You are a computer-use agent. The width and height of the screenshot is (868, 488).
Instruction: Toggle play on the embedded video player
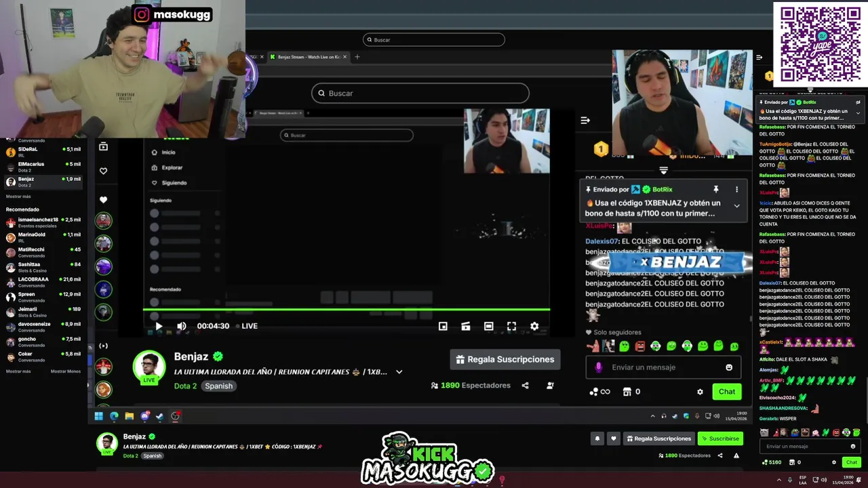[159, 326]
